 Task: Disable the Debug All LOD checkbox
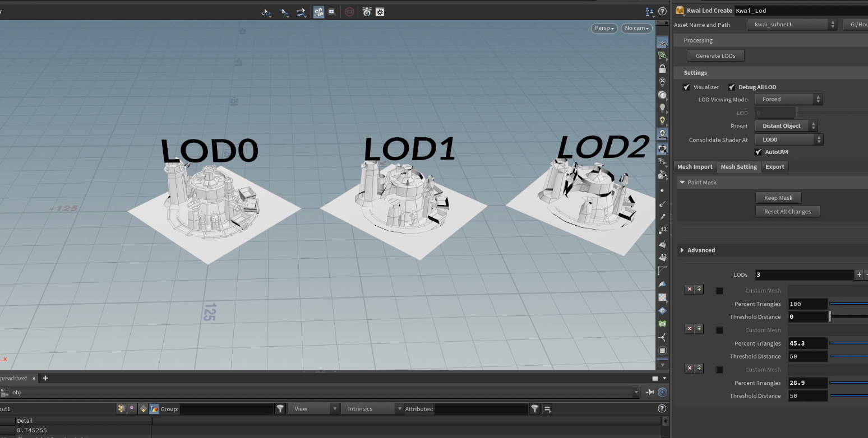732,87
